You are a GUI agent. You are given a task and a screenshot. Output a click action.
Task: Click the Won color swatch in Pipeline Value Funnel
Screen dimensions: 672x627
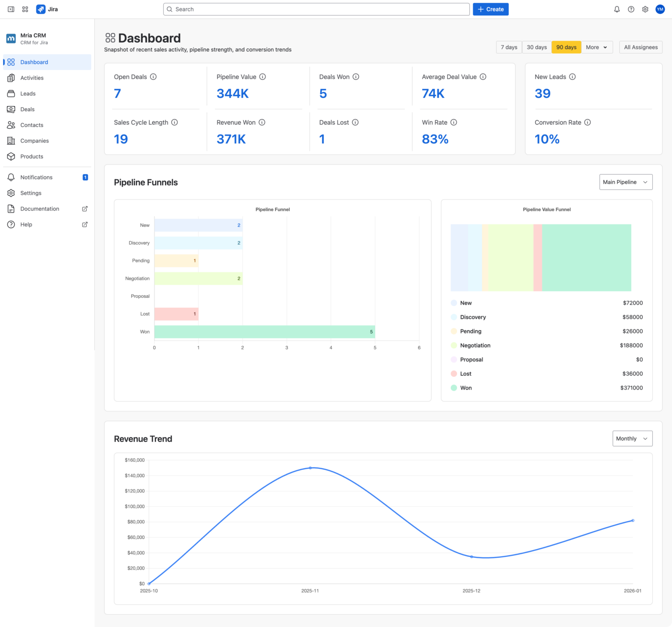pyautogui.click(x=453, y=387)
